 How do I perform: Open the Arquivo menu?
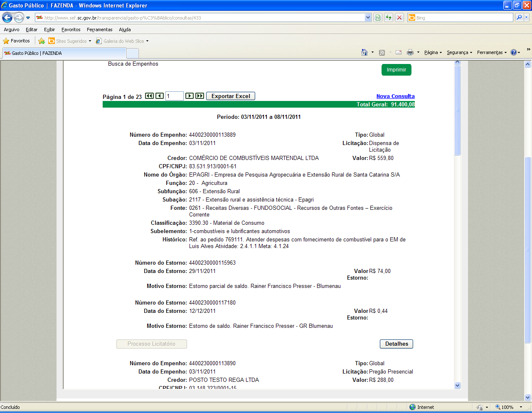coord(12,29)
